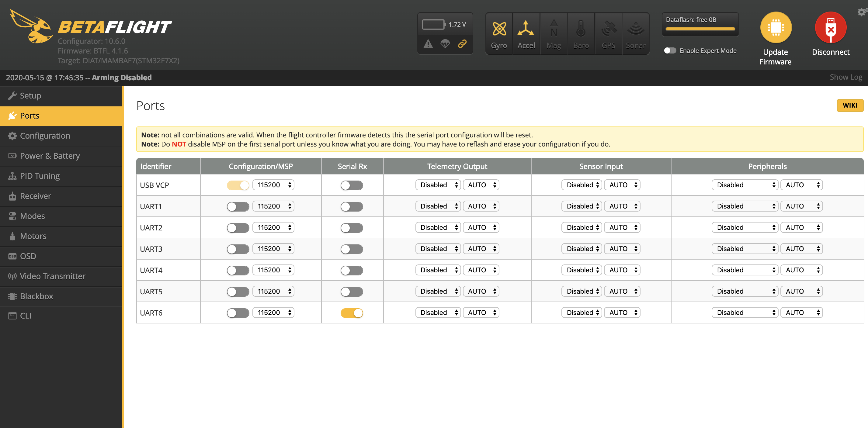Viewport: 868px width, 428px height.
Task: Click the CLI terminal icon
Action: [x=12, y=316]
